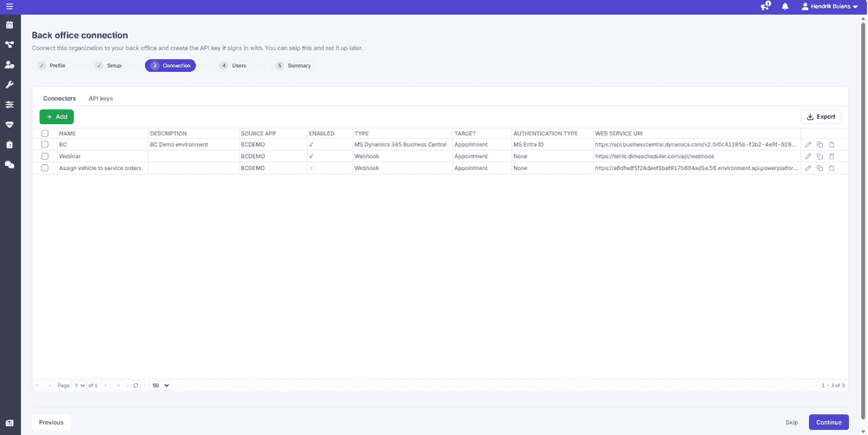Click the '1 - 3 of 3' record count

(x=833, y=386)
